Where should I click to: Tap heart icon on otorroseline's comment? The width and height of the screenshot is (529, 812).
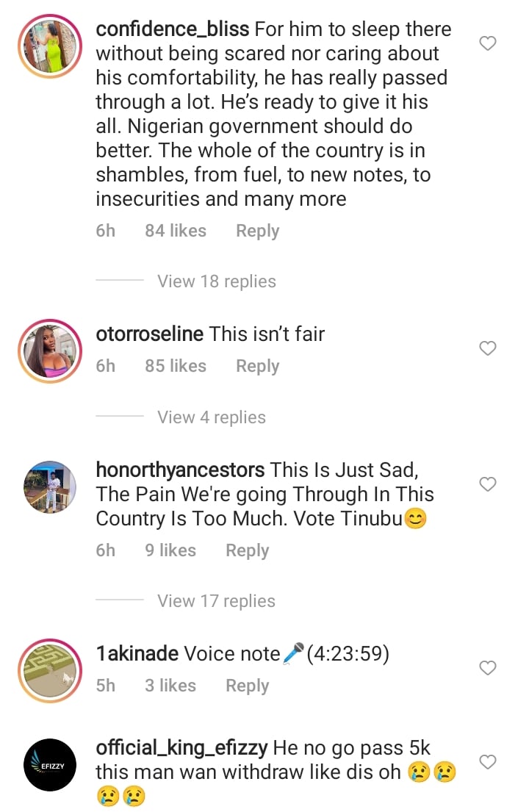pyautogui.click(x=488, y=348)
